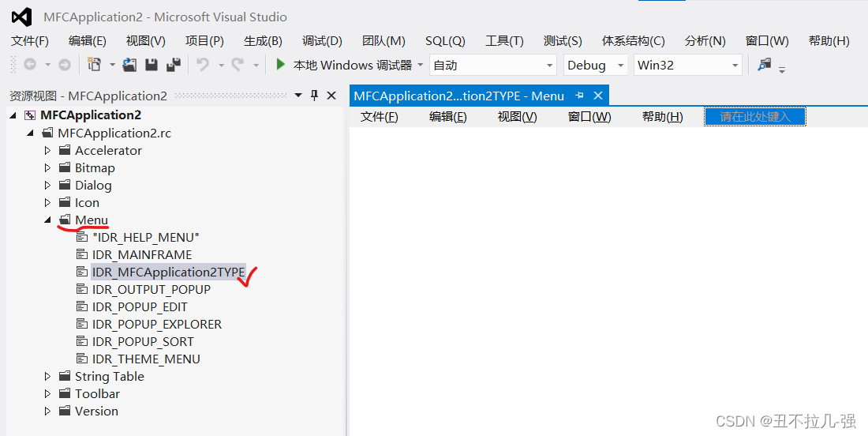868x436 pixels.
Task: Click the Open File toolbar icon
Action: click(129, 65)
